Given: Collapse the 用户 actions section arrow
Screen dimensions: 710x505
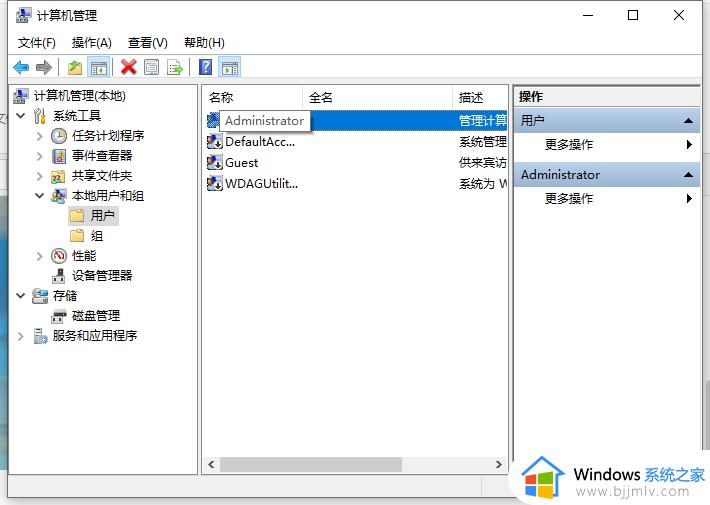Looking at the screenshot, I should pos(688,120).
